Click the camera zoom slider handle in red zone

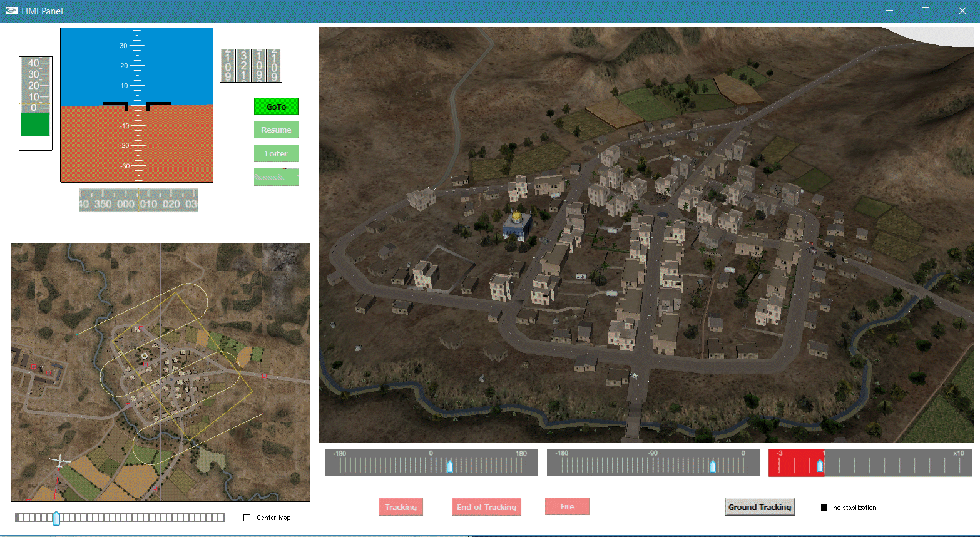pos(820,465)
